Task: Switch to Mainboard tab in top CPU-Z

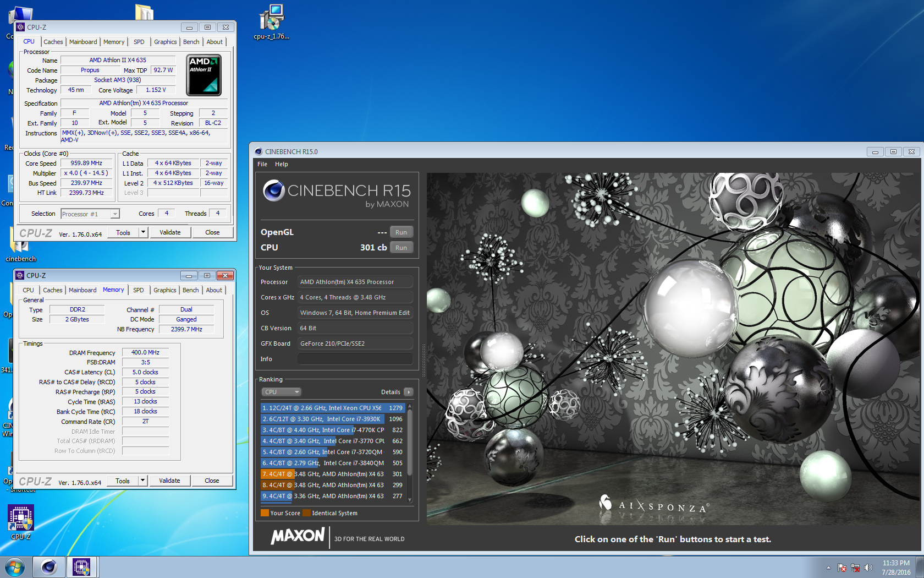Action: tap(83, 42)
